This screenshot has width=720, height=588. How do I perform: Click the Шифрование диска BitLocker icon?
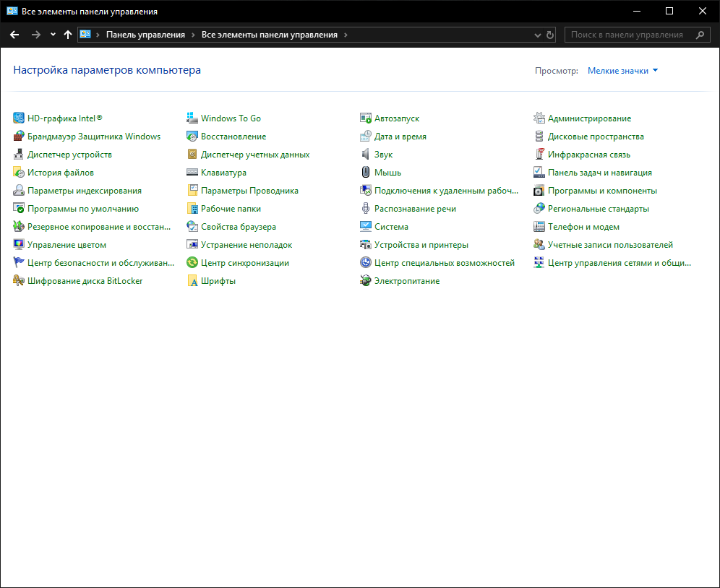[18, 281]
